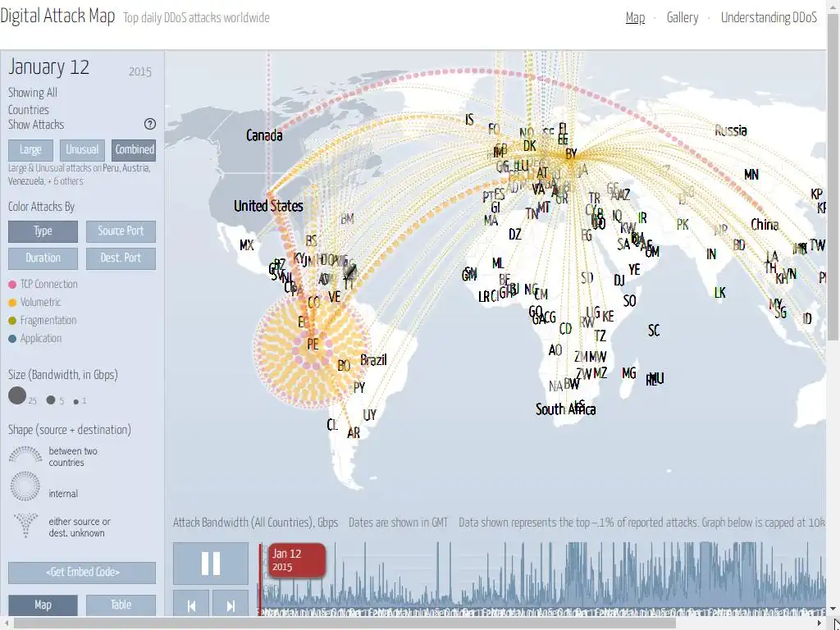Switch to Table view tab

[x=121, y=605]
